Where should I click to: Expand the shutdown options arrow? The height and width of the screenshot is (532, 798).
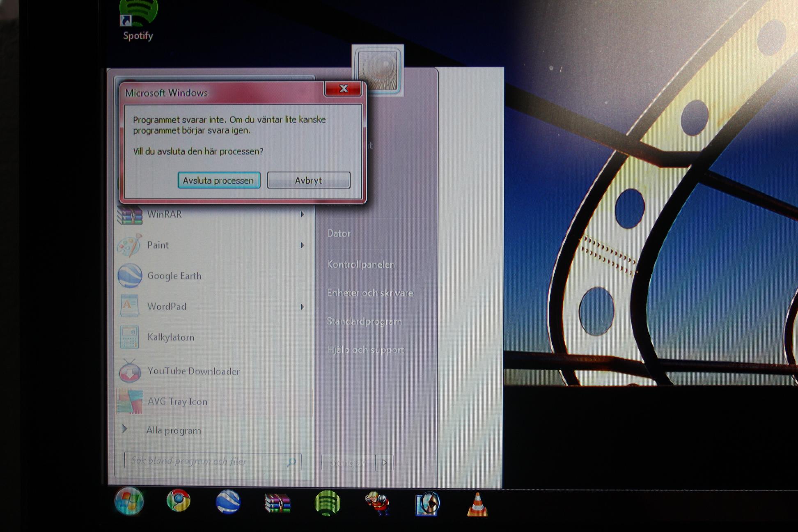tap(384, 463)
